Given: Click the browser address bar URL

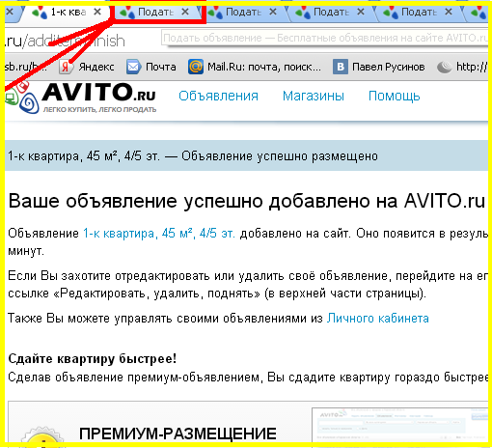Looking at the screenshot, I should [65, 41].
